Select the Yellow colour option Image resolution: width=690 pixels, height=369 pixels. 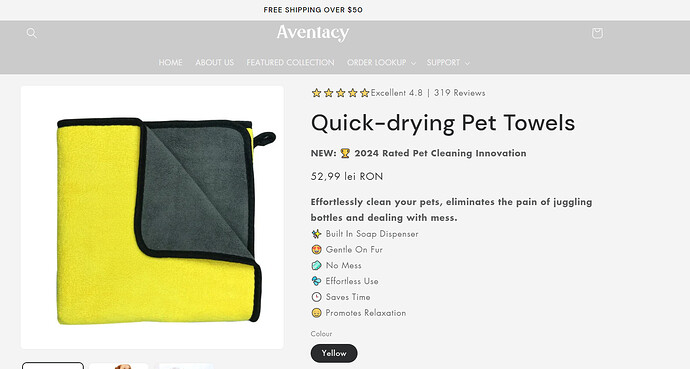point(334,353)
